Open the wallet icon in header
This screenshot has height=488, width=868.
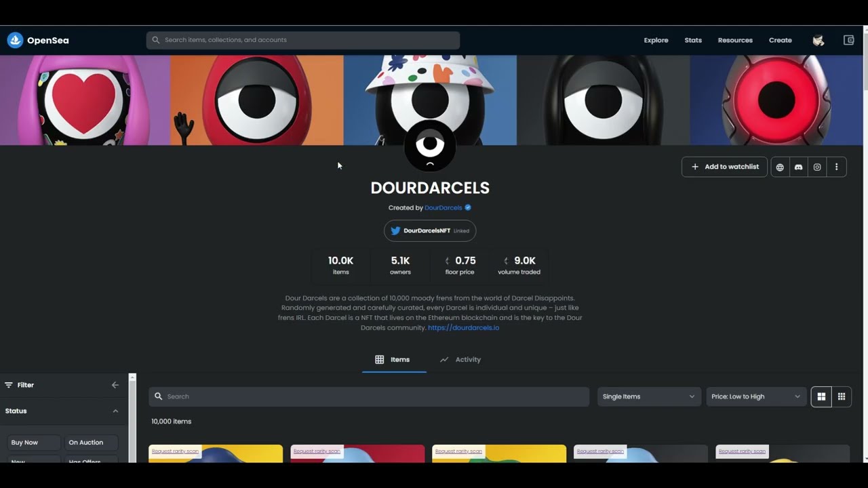click(x=848, y=40)
